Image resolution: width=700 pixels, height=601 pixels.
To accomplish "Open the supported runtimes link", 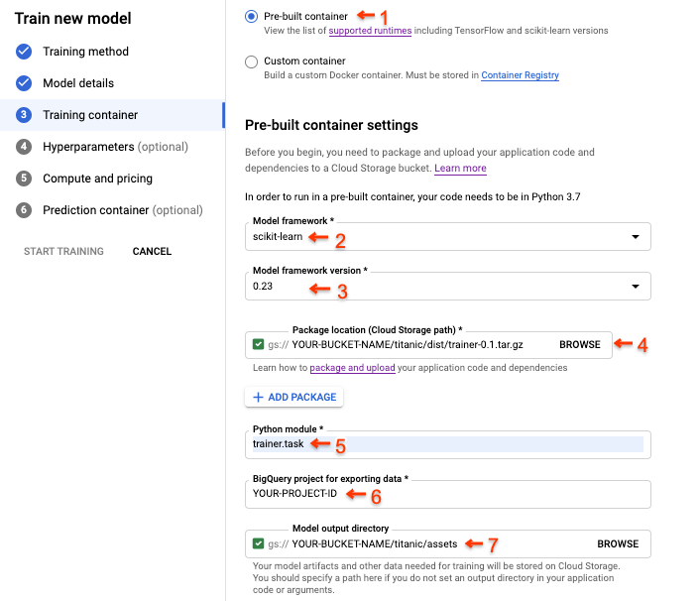I will pos(370,31).
